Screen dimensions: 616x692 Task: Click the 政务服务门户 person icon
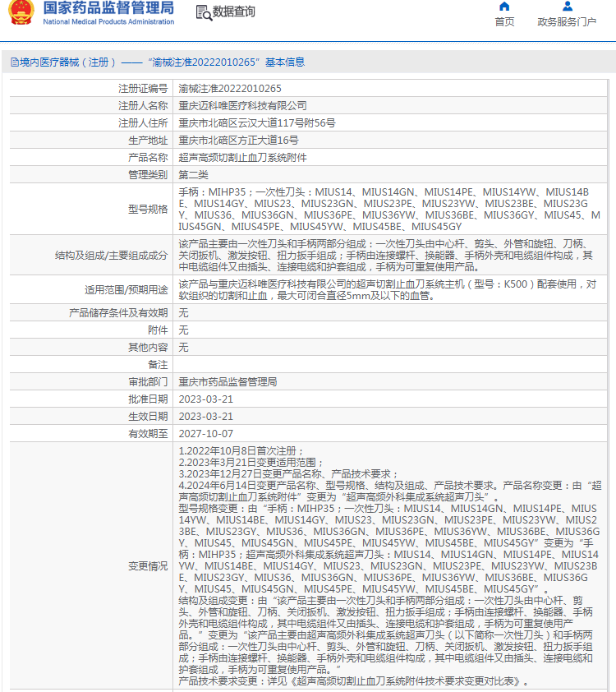(x=568, y=7)
